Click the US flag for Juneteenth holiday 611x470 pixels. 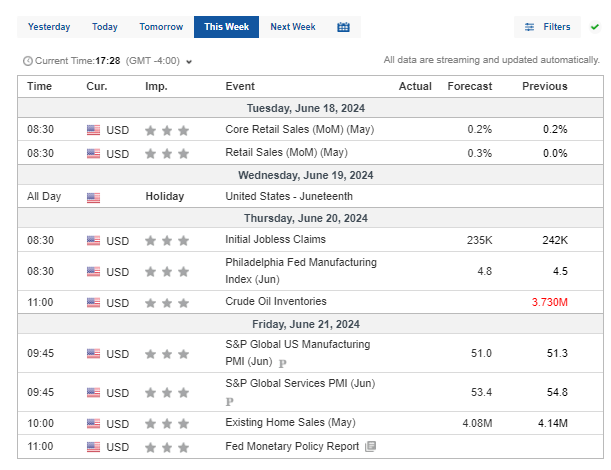coord(94,197)
